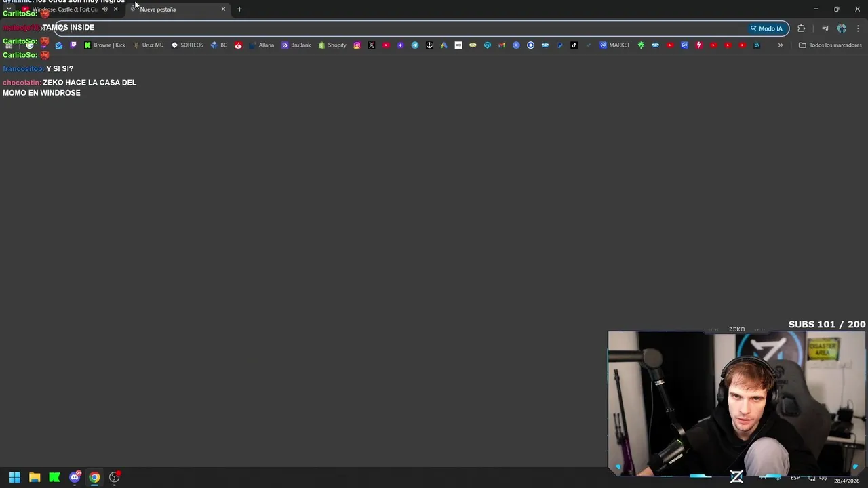
Task: Open the X (Twitter) bookmark icon
Action: pyautogui.click(x=372, y=45)
